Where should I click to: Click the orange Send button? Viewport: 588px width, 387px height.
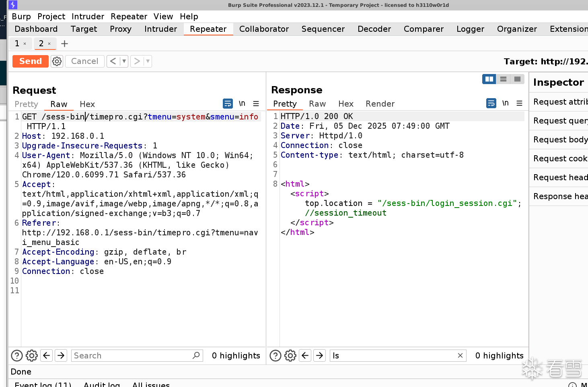[x=31, y=61]
